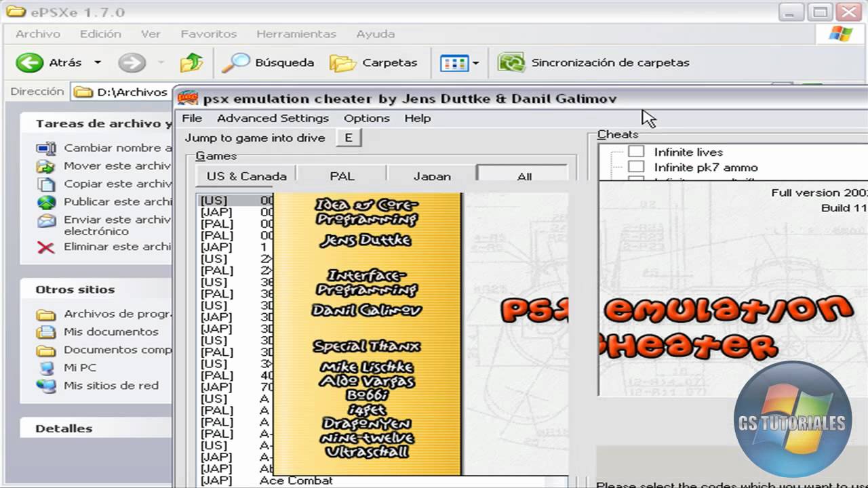Toggle the Carpetas folder pane
Screen dimensions: 868x488
[374, 63]
